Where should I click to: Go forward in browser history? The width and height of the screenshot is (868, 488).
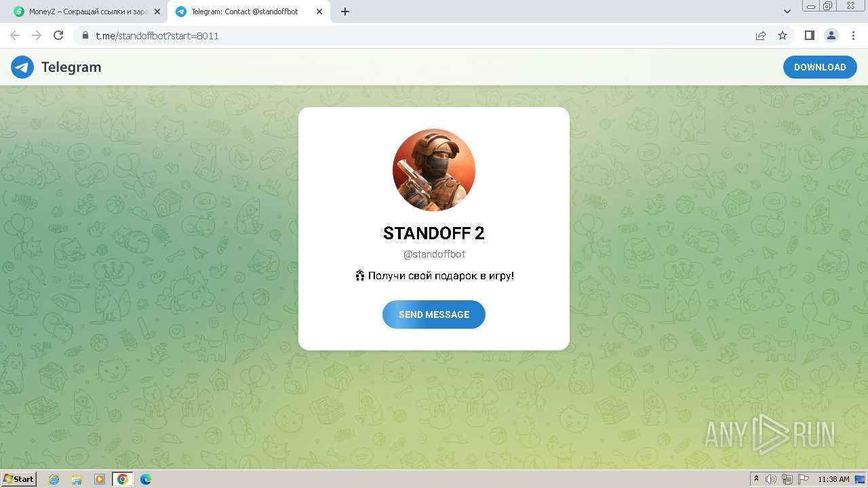[x=37, y=35]
